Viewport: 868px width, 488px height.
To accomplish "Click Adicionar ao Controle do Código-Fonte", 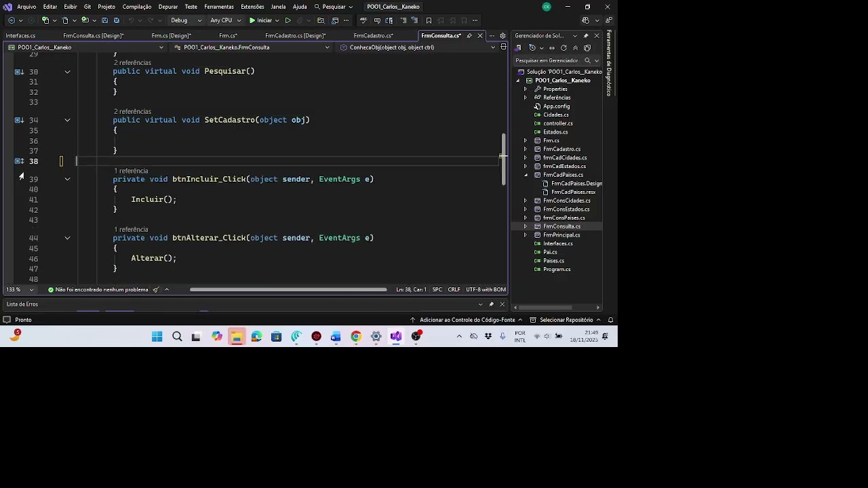I will 467,320.
